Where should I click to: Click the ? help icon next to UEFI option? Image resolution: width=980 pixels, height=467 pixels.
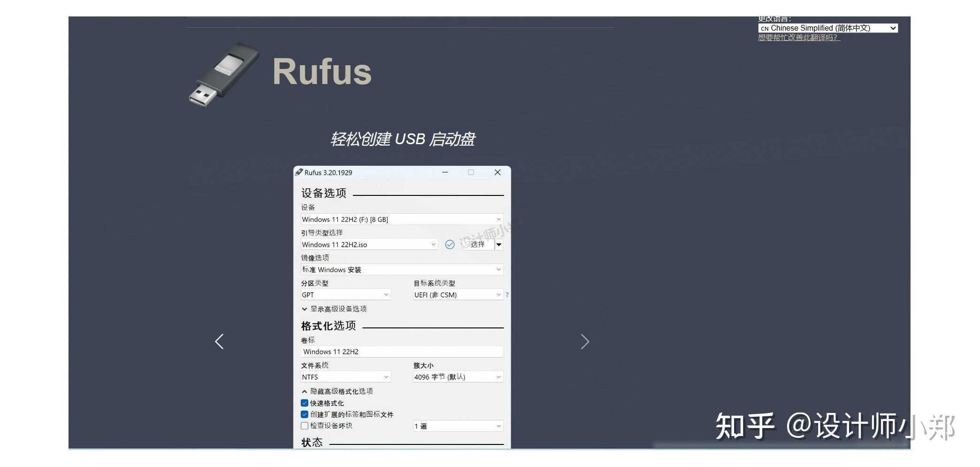click(x=507, y=295)
